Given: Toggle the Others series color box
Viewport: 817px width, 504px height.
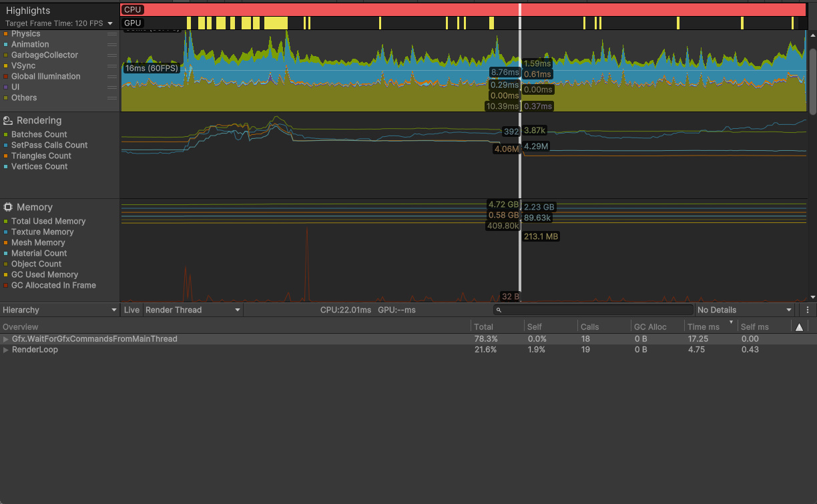Looking at the screenshot, I should click(x=6, y=97).
